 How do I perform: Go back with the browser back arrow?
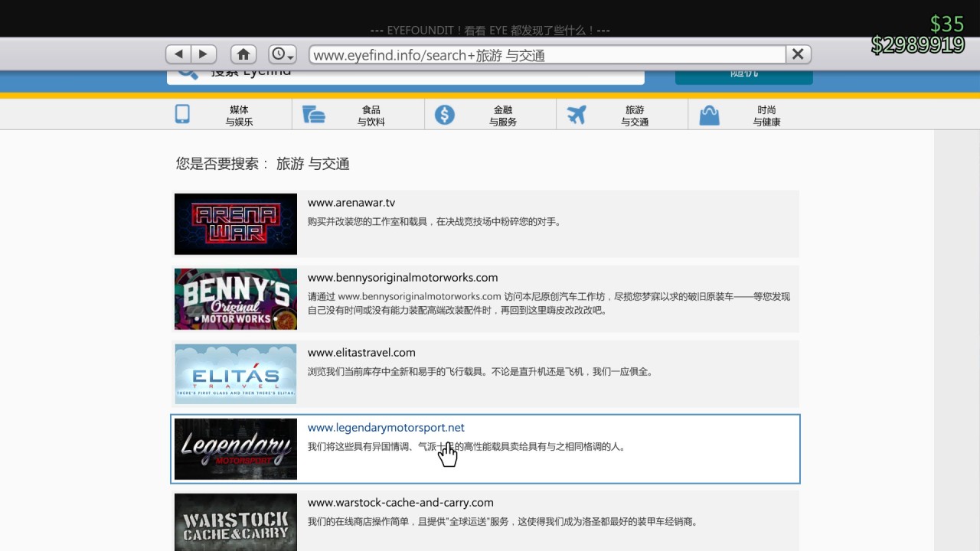(x=178, y=54)
